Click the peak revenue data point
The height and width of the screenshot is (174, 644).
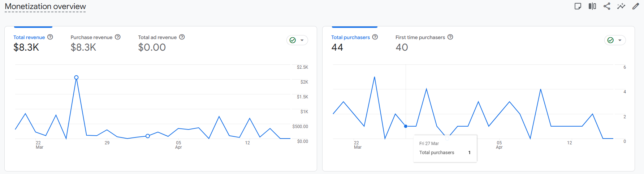[76, 77]
